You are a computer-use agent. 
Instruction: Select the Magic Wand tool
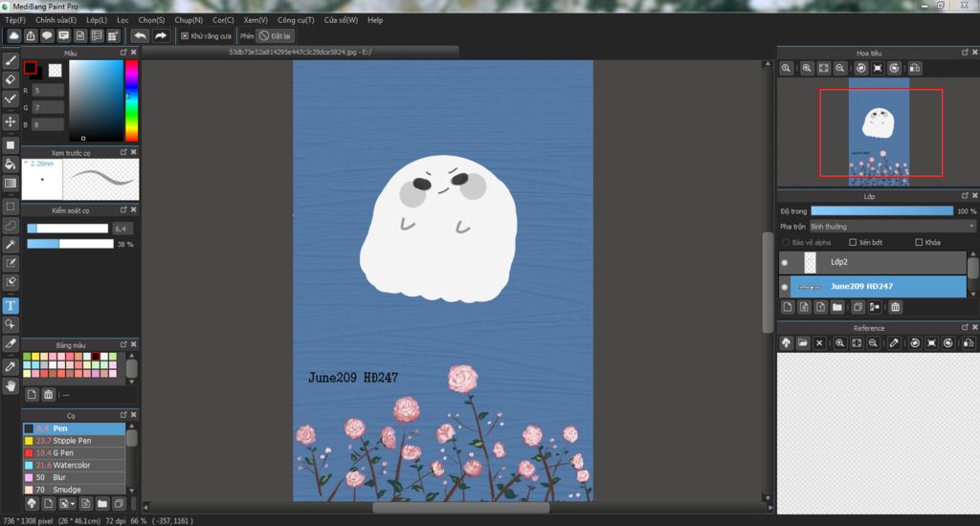point(11,244)
